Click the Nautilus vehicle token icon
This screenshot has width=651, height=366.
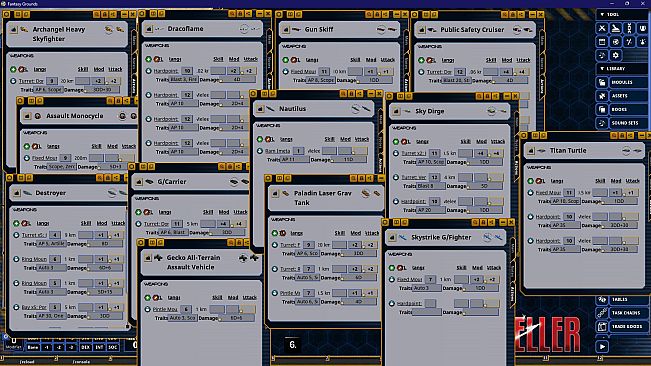point(270,109)
